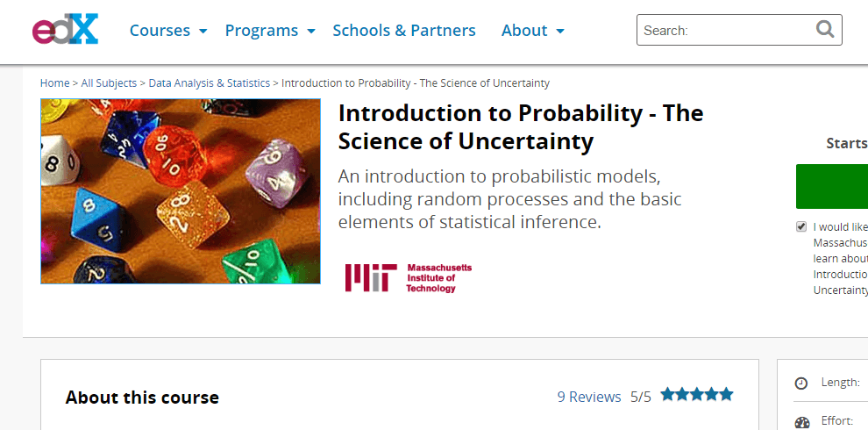Image resolution: width=868 pixels, height=430 pixels.
Task: Toggle the email updates checkbox
Action: [801, 226]
